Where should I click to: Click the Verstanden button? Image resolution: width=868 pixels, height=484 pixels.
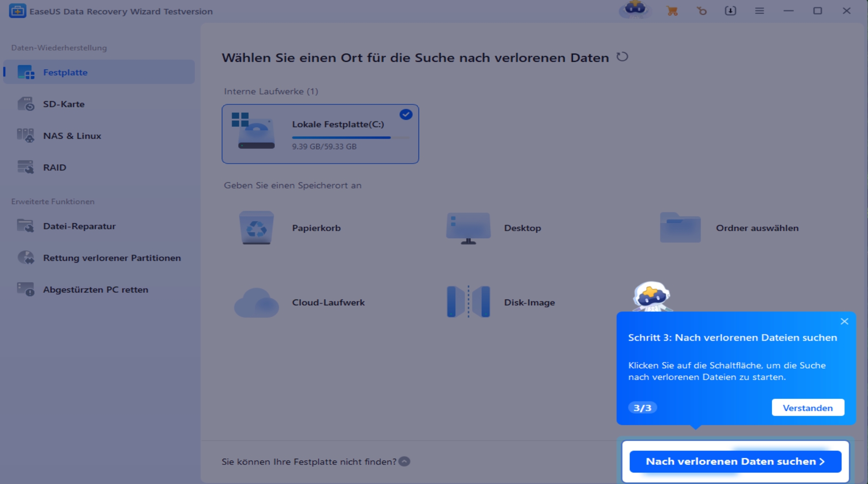click(x=807, y=407)
